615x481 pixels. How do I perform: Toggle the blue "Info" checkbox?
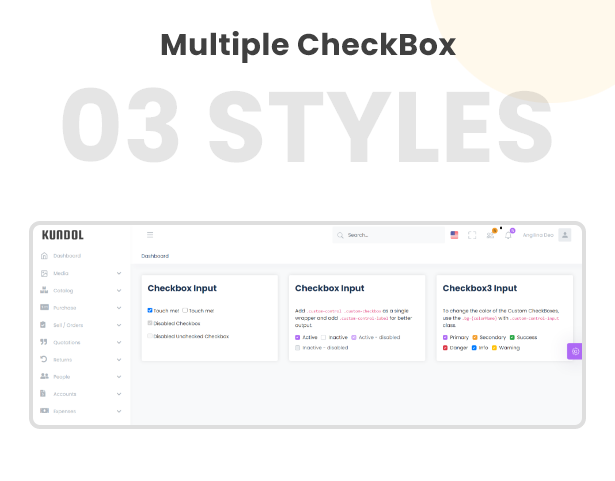(x=474, y=348)
